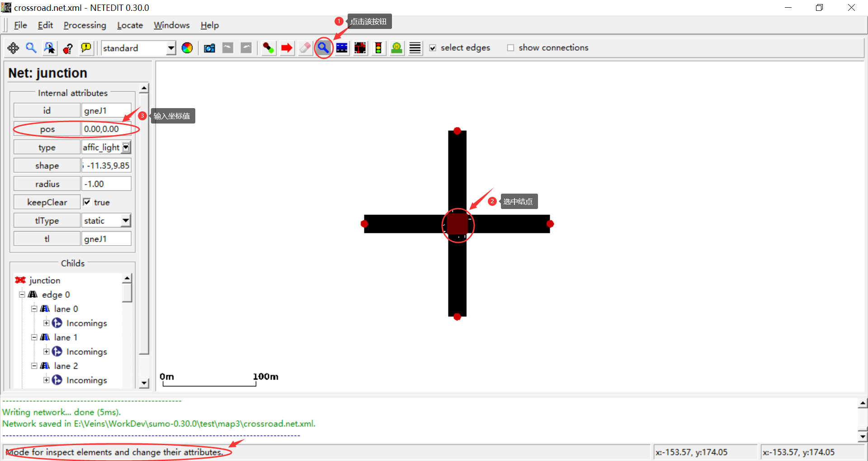This screenshot has height=461, width=868.
Task: Uncheck the select edges checkbox
Action: [x=433, y=48]
